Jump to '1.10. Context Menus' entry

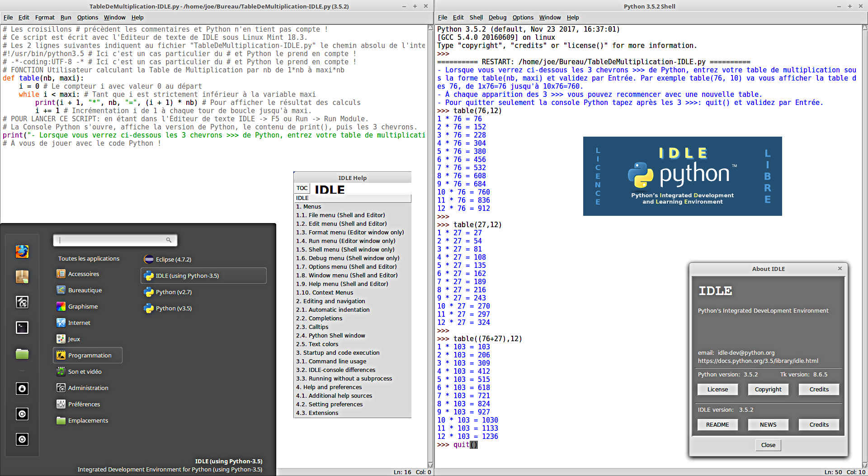(325, 292)
